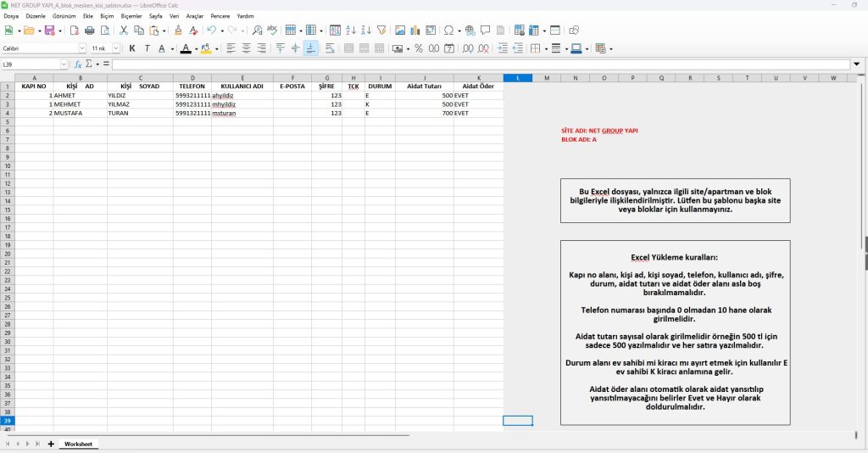Open the font name dropdown showing Calibri

[82, 48]
